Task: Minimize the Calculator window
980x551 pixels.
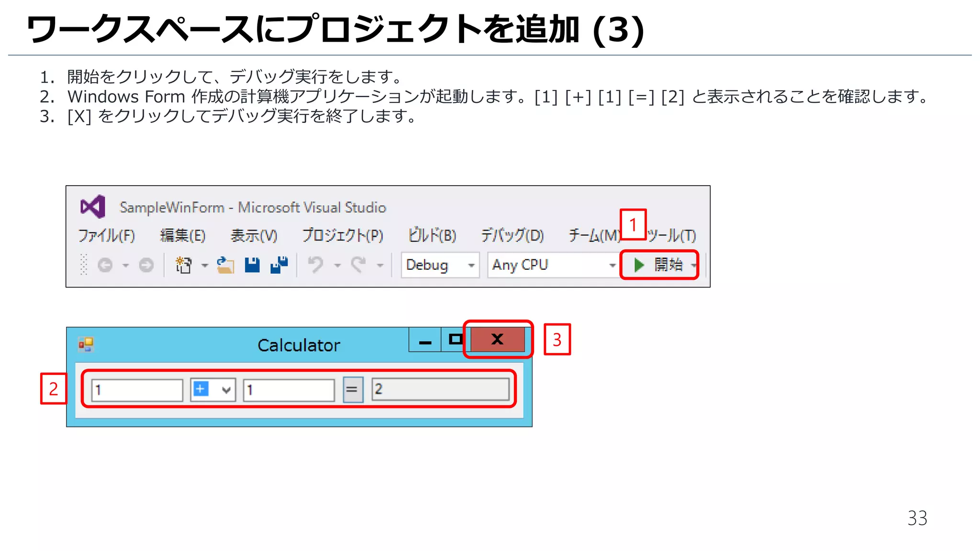Action: click(x=425, y=340)
